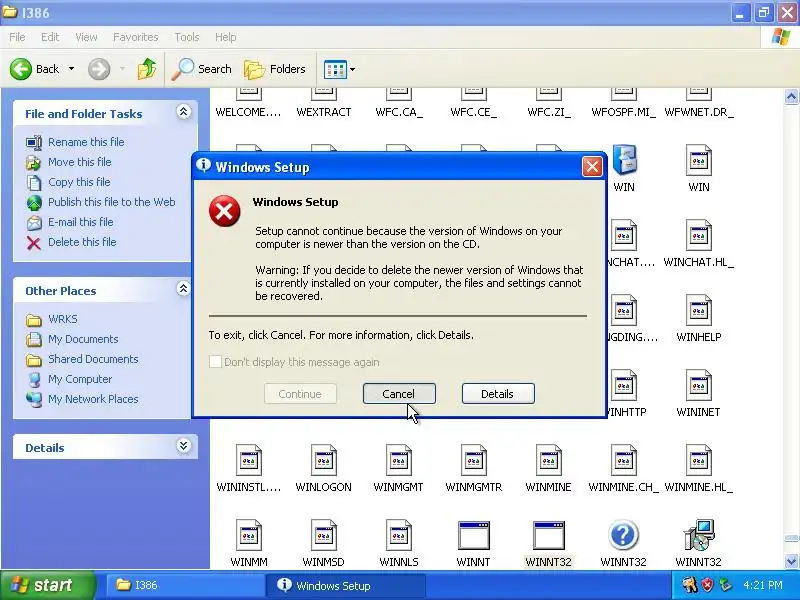Click Rename this file

(75, 142)
